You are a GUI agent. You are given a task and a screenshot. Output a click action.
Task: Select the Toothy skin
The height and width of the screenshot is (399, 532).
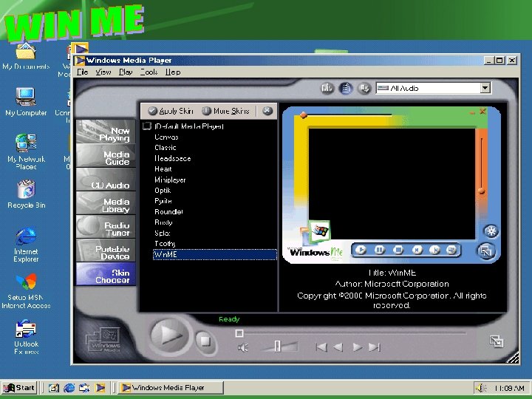pos(165,244)
